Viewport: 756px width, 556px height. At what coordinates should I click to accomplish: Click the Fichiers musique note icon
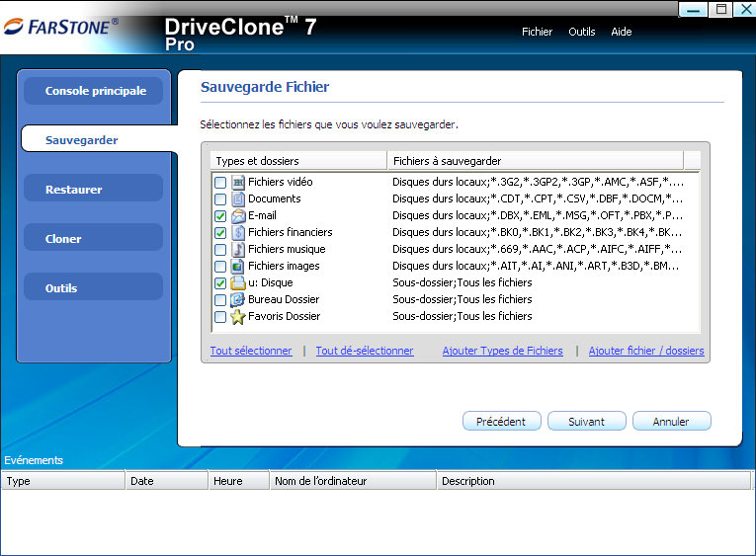(238, 249)
